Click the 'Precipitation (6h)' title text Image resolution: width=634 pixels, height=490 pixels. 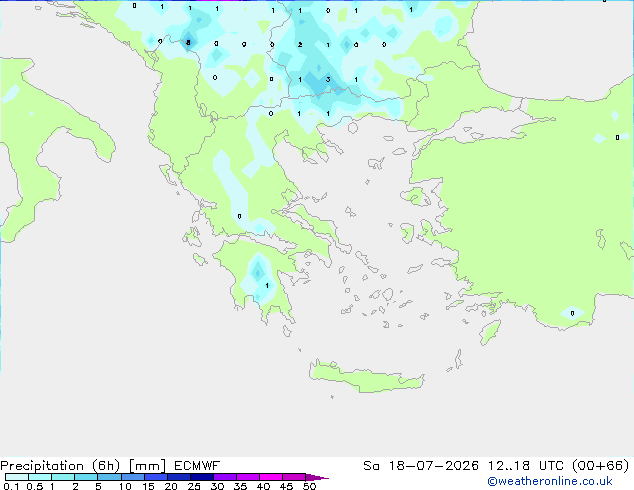tap(60, 466)
